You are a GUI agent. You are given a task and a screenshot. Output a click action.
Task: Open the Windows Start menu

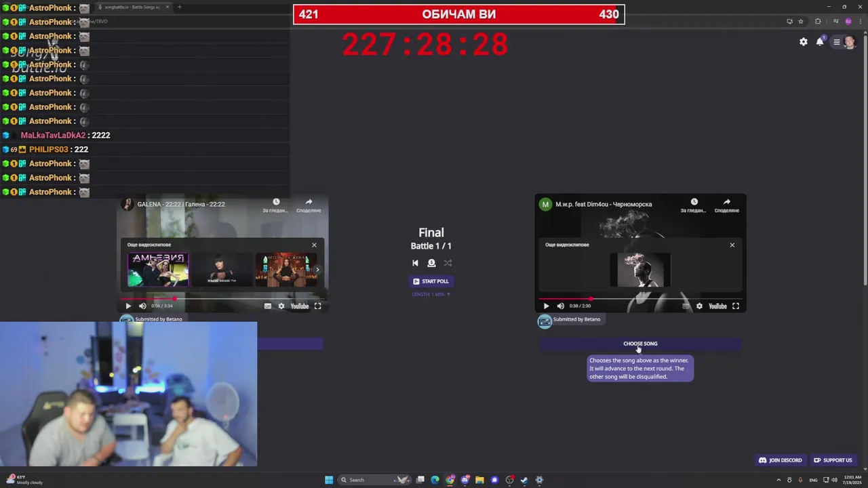[329, 480]
